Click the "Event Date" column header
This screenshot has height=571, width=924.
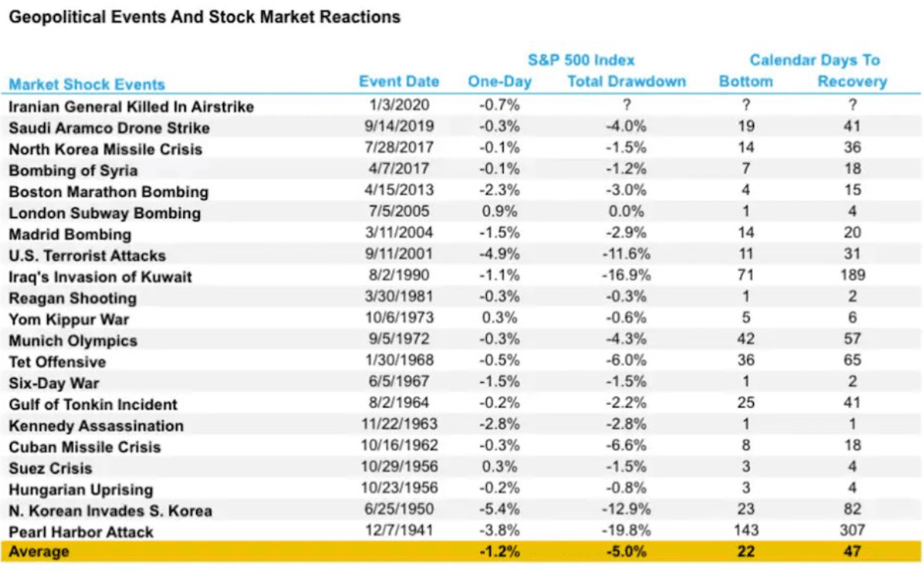(x=399, y=82)
